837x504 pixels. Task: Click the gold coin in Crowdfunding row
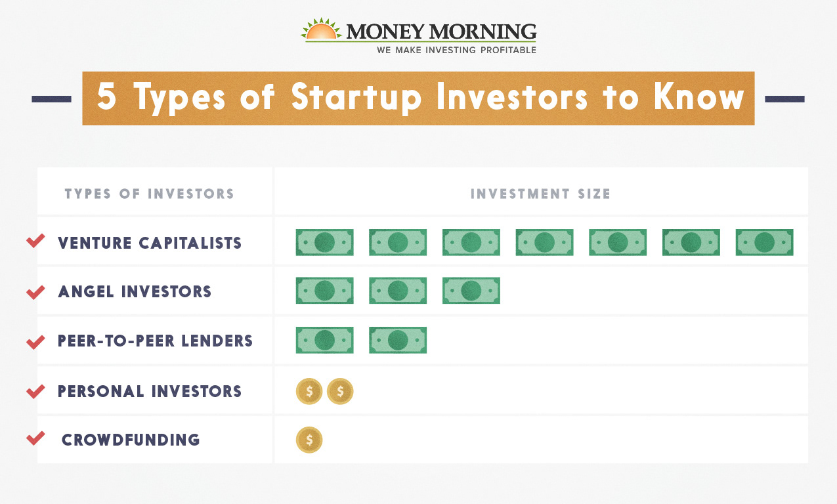point(309,440)
